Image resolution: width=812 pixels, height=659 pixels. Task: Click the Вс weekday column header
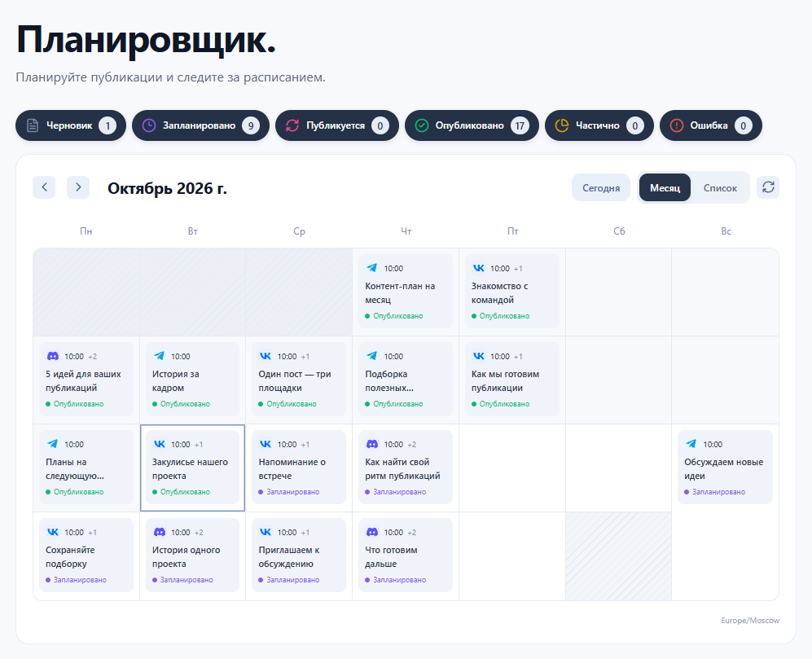point(726,231)
